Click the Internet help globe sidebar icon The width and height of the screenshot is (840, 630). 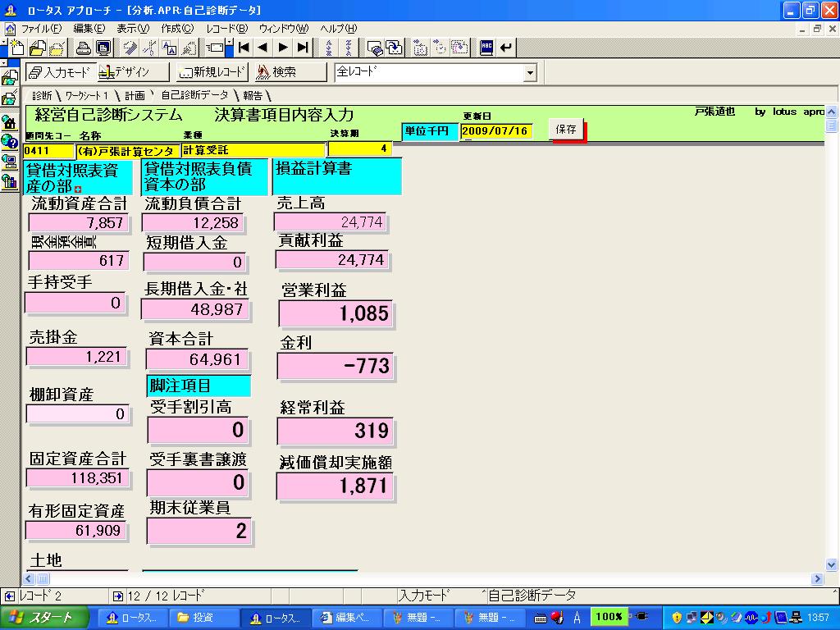(10, 142)
